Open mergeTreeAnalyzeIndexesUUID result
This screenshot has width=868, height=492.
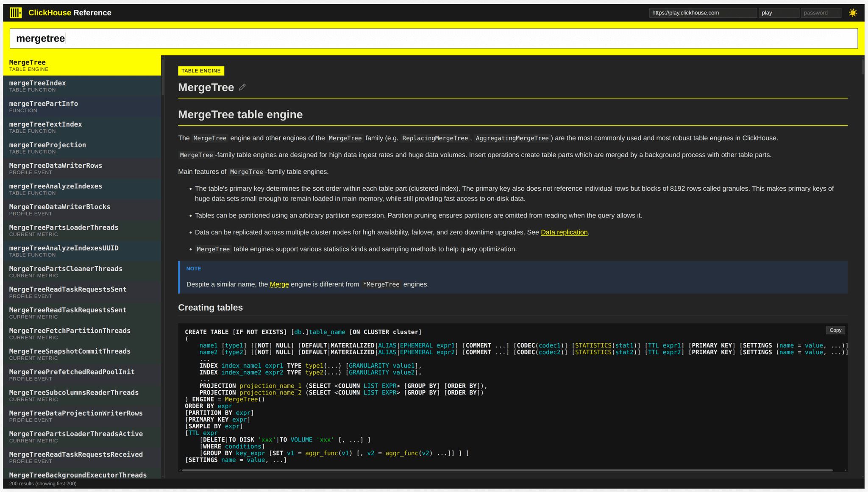coord(82,251)
